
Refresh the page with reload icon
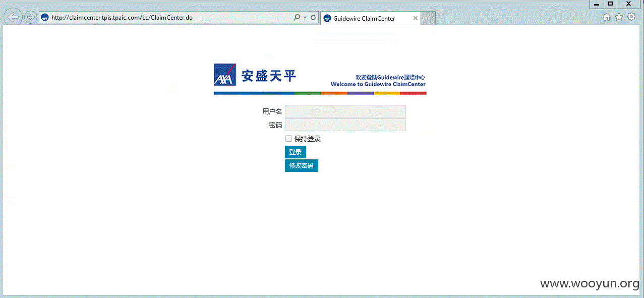tap(313, 18)
